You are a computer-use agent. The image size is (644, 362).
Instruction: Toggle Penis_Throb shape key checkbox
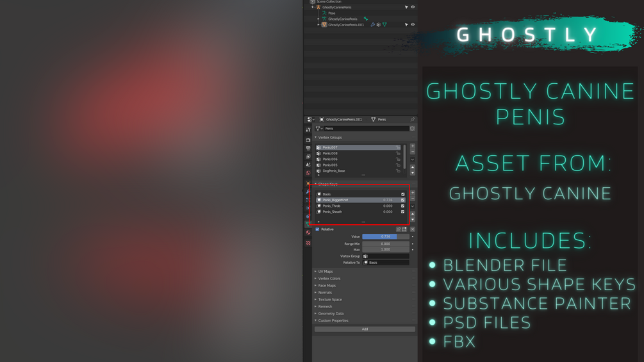pos(402,206)
